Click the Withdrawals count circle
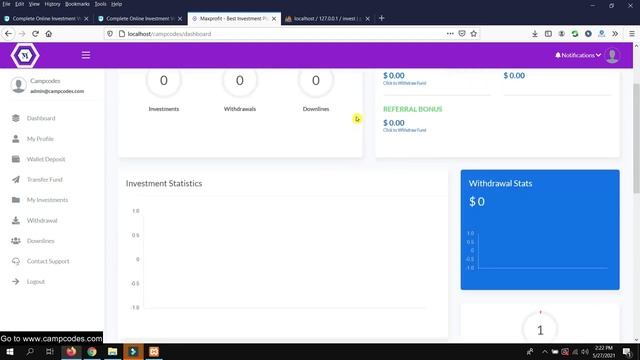The height and width of the screenshot is (360, 640). point(240,80)
